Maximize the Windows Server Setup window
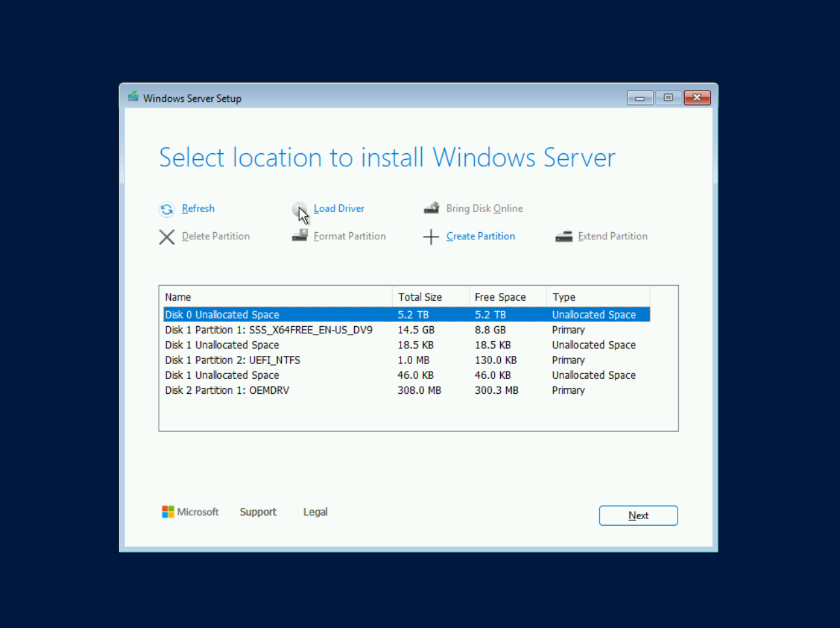This screenshot has height=628, width=840. pyautogui.click(x=668, y=98)
